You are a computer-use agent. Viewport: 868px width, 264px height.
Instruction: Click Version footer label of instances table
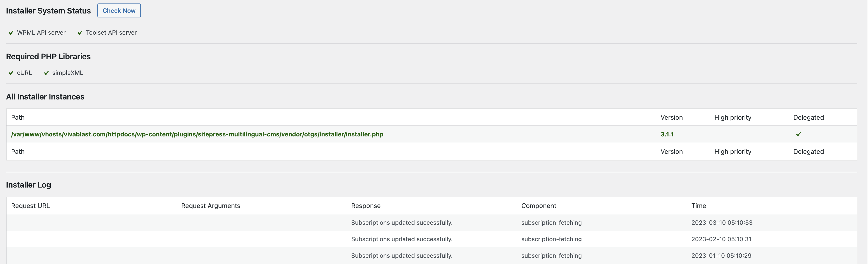point(672,152)
